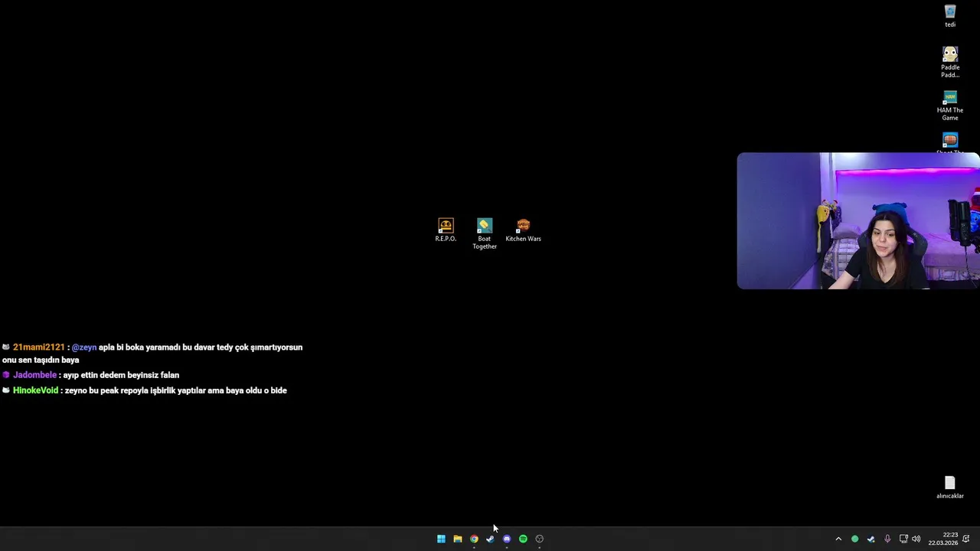Viewport: 980px width, 551px height.
Task: Open Steam from the taskbar
Action: (490, 539)
